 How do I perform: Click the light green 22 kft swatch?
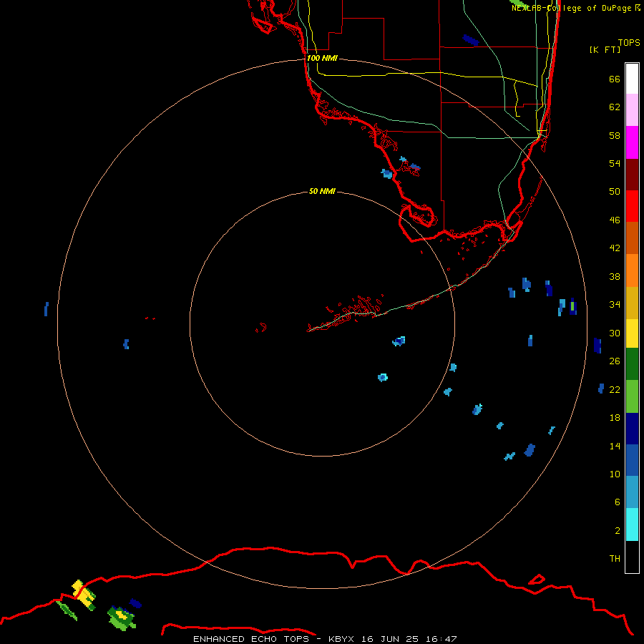pyautogui.click(x=632, y=396)
